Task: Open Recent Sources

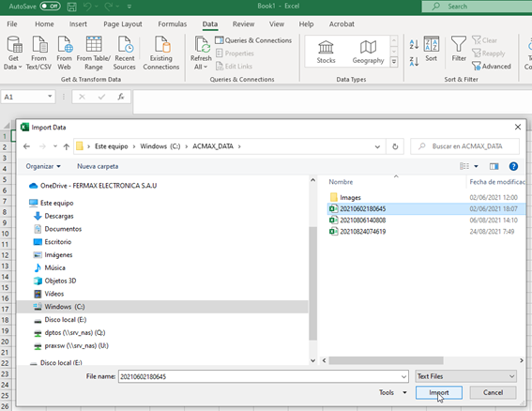Action: click(125, 53)
